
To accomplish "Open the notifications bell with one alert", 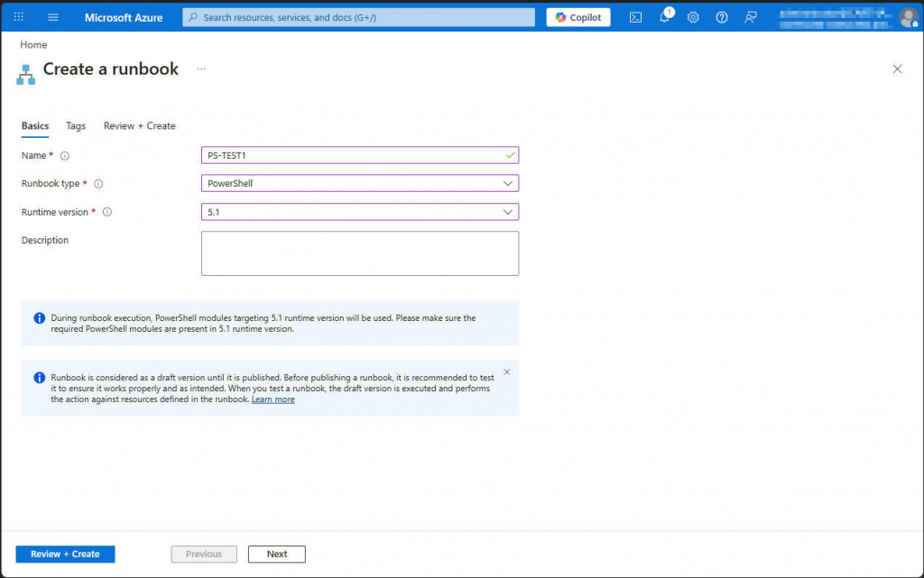I will (664, 16).
